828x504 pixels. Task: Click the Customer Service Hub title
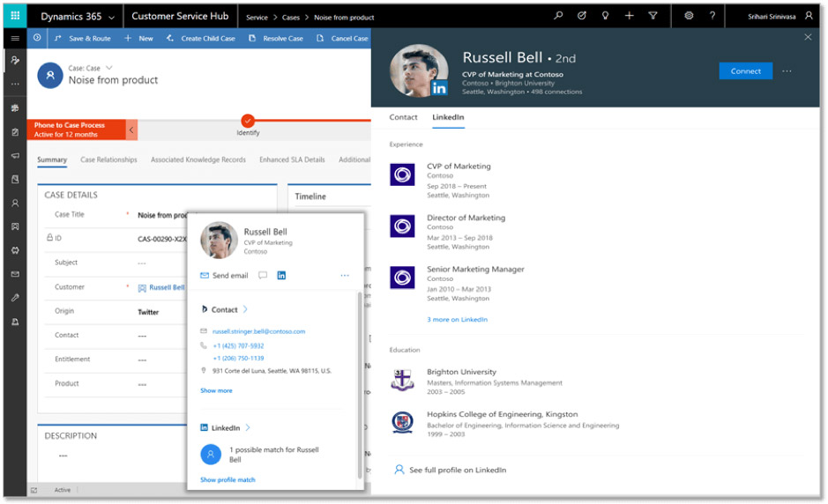[x=180, y=16]
